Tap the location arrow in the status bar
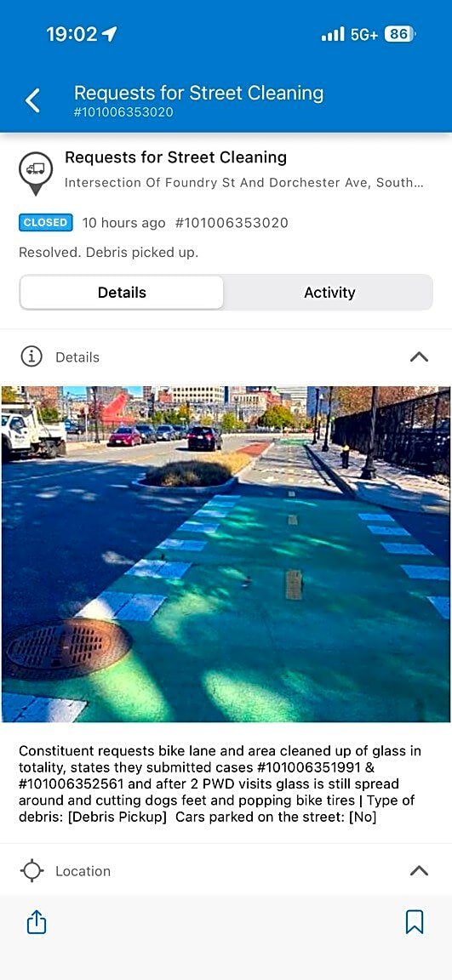The height and width of the screenshot is (980, 452). pos(110,34)
